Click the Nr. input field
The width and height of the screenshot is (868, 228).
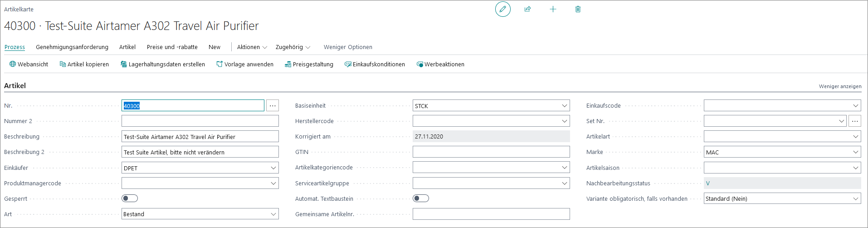(x=193, y=106)
